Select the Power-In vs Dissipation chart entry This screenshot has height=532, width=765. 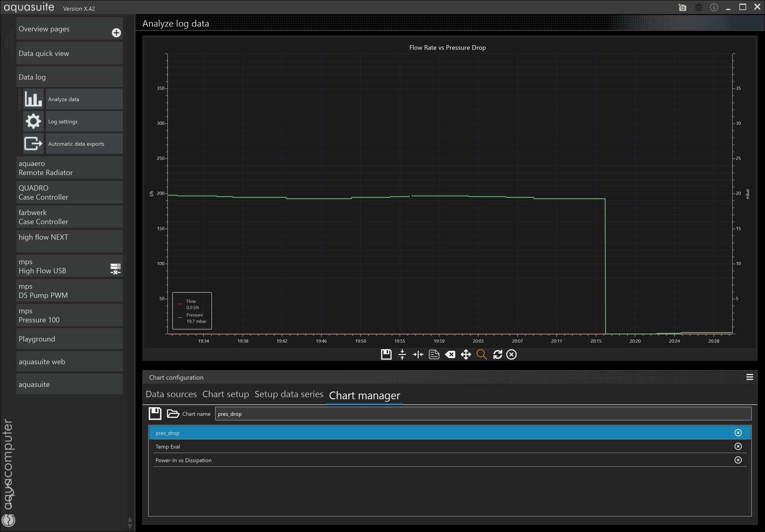pyautogui.click(x=183, y=460)
